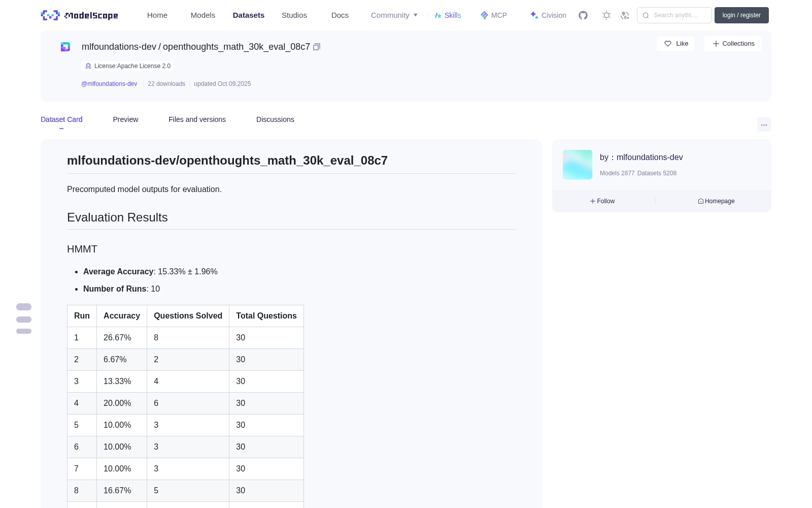Click the Search anything input field
The image size is (812, 508).
click(674, 15)
